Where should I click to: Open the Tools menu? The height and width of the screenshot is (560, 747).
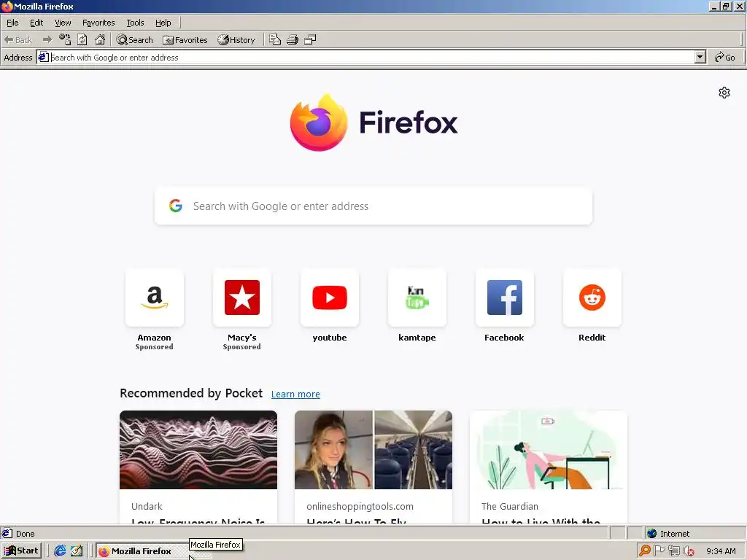tap(135, 23)
